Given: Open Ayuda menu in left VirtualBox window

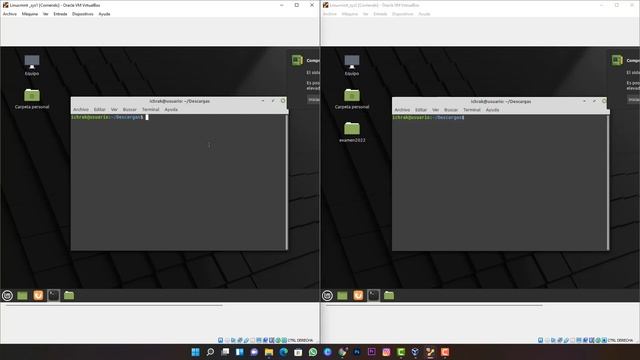Looking at the screenshot, I should [104, 14].
